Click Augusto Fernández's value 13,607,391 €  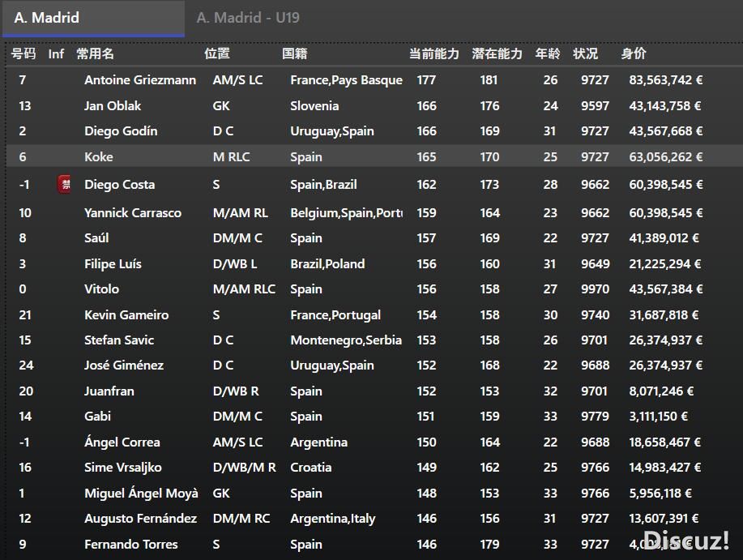click(664, 519)
